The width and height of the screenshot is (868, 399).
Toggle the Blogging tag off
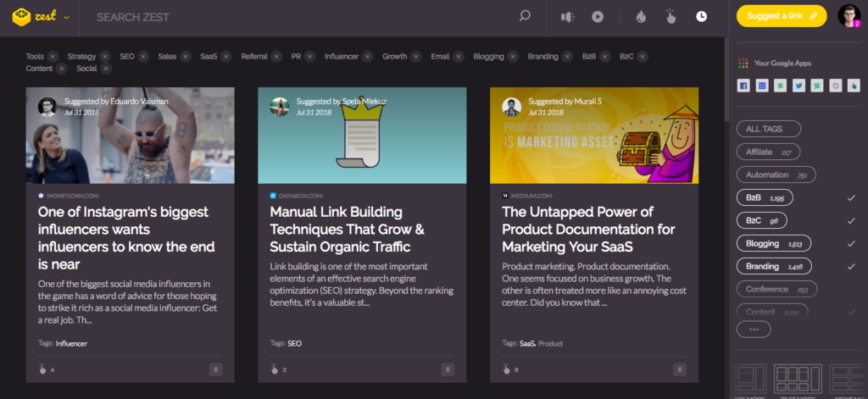(x=773, y=243)
